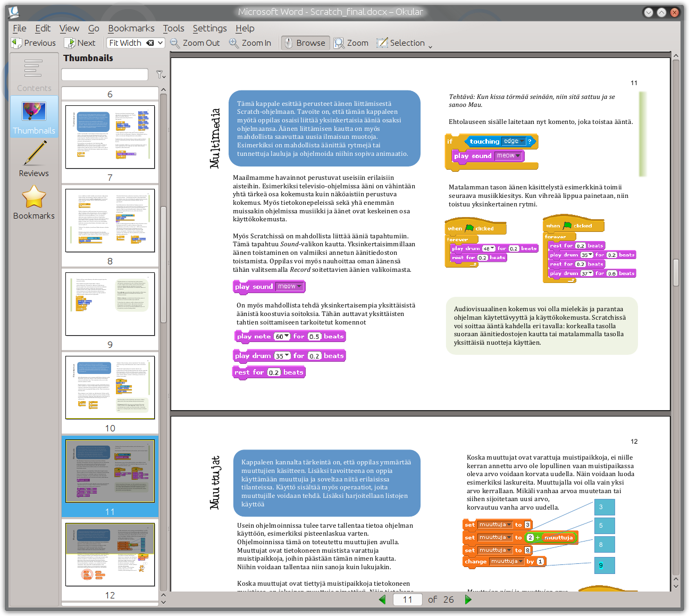The width and height of the screenshot is (689, 616).
Task: Select page 9 thumbnail
Action: (110, 304)
